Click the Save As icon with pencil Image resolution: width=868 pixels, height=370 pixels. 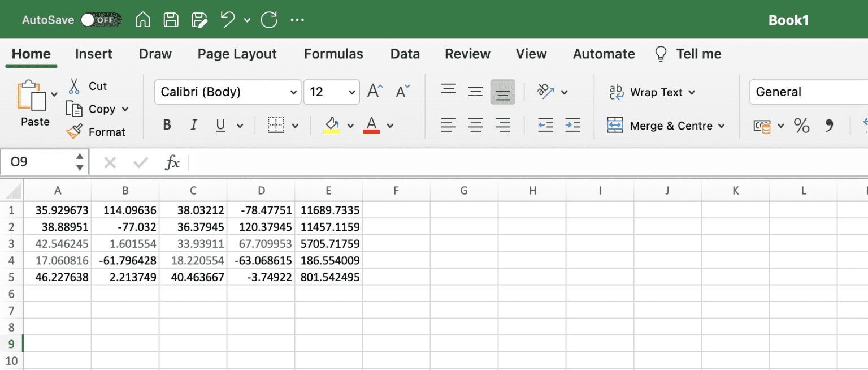coord(199,20)
